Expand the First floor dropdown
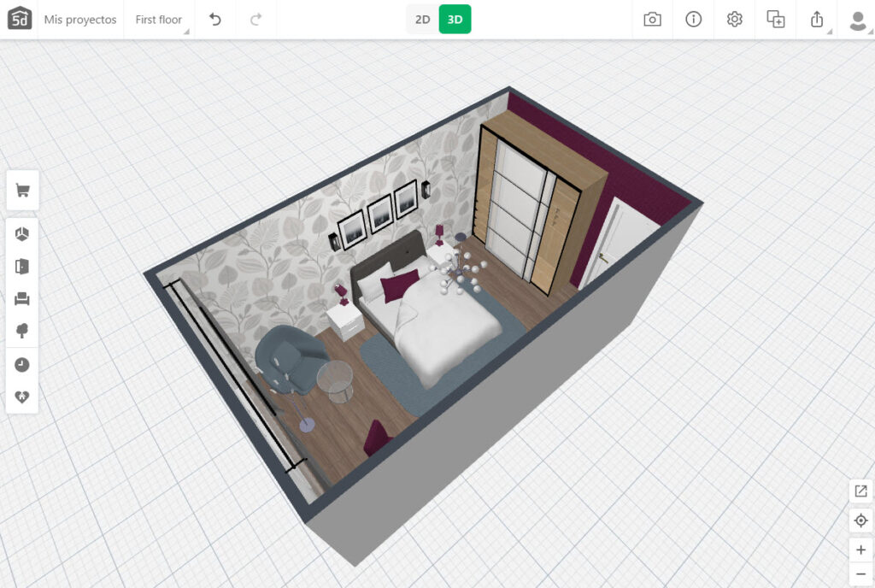This screenshot has width=875, height=588. pyautogui.click(x=160, y=20)
